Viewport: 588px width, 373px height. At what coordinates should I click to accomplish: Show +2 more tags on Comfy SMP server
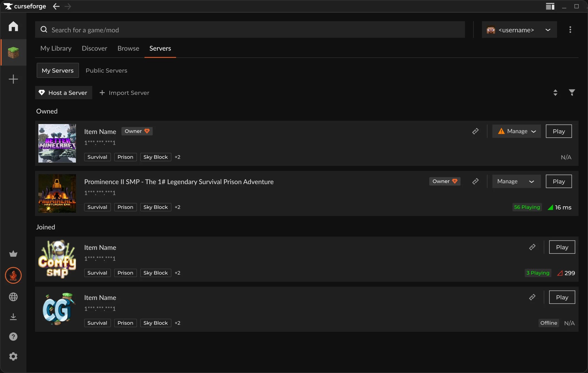(178, 273)
